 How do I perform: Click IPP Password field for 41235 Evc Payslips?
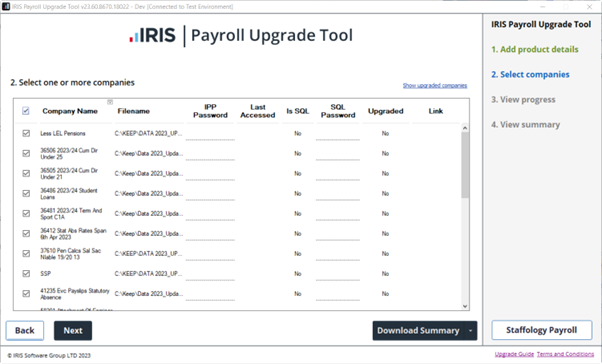(x=210, y=294)
